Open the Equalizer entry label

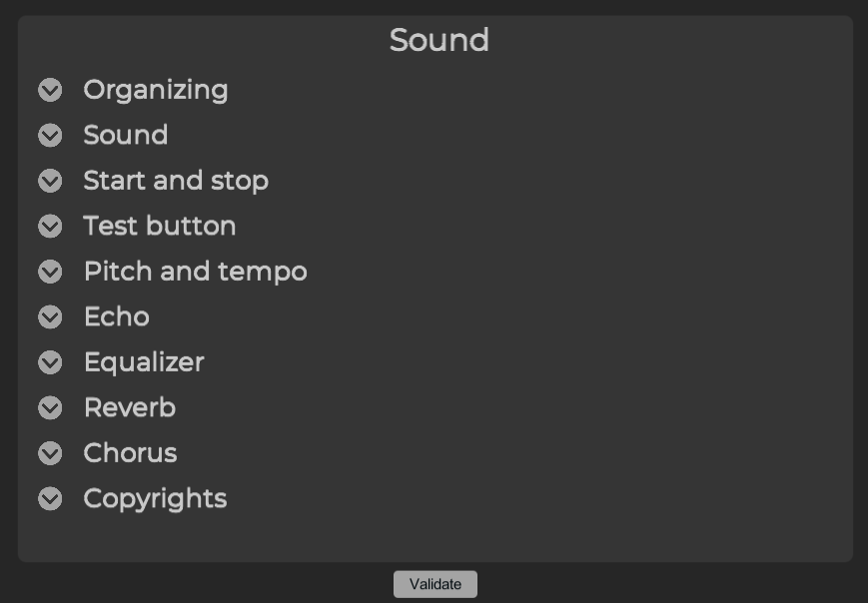(x=144, y=363)
